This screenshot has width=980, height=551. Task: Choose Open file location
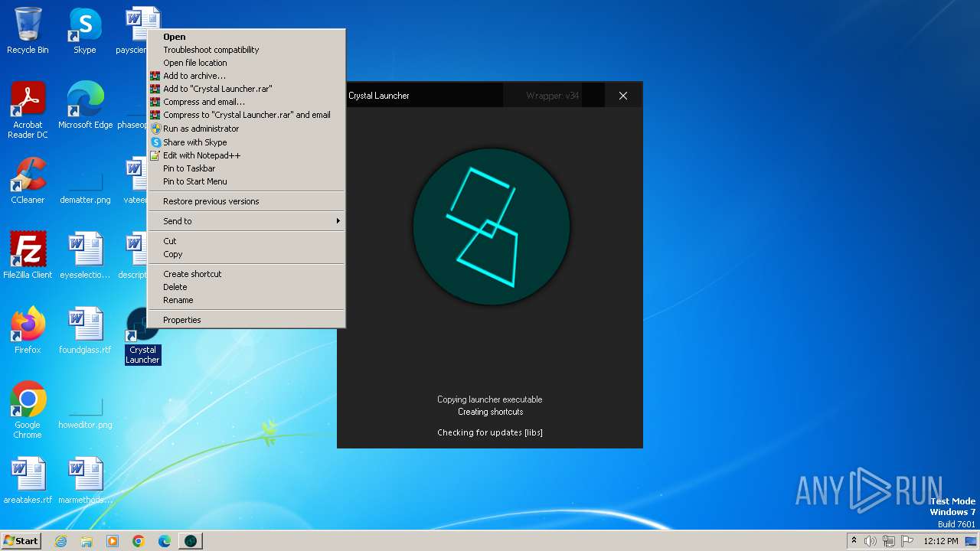247,63
